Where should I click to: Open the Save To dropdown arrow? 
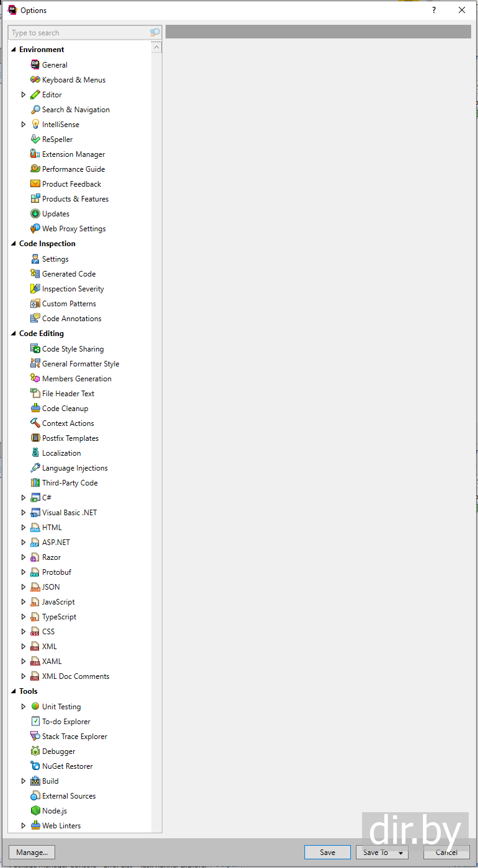click(401, 852)
